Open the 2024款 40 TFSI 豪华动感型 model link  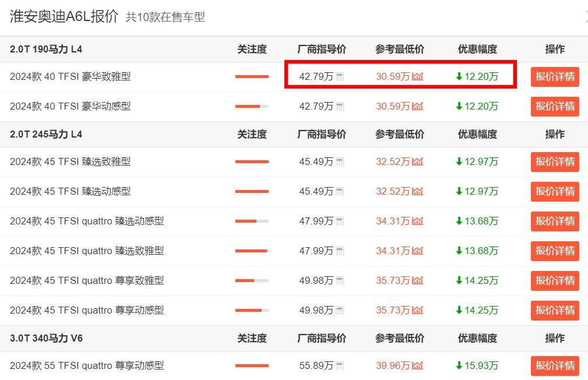70,106
